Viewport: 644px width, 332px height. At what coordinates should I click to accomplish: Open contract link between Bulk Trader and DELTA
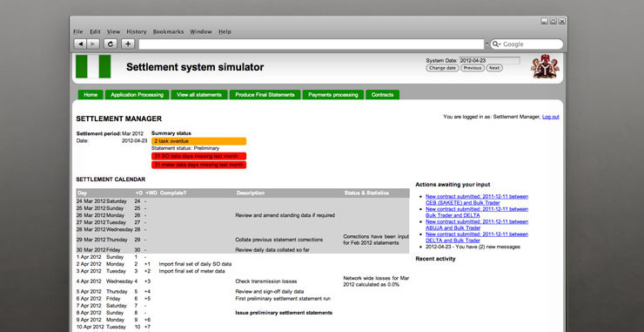(477, 212)
